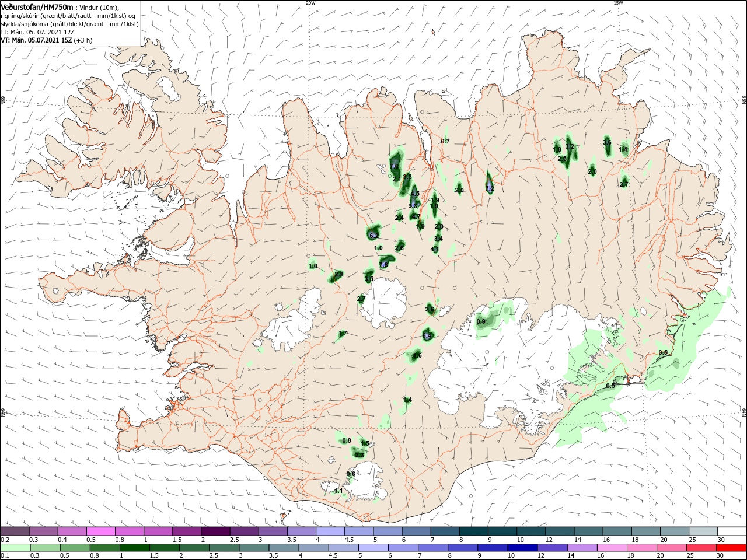Select the dark teal swatch labeled 9 in snow legend
The width and height of the screenshot is (747, 560).
(502, 531)
